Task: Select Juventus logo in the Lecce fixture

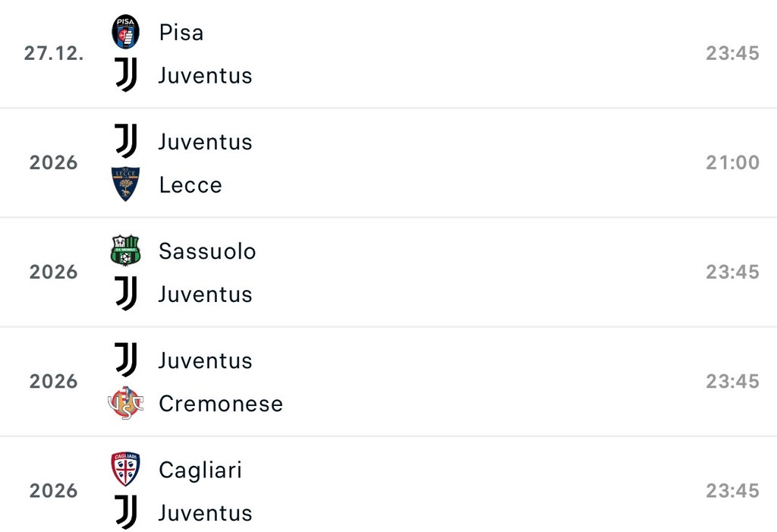Action: [x=126, y=141]
